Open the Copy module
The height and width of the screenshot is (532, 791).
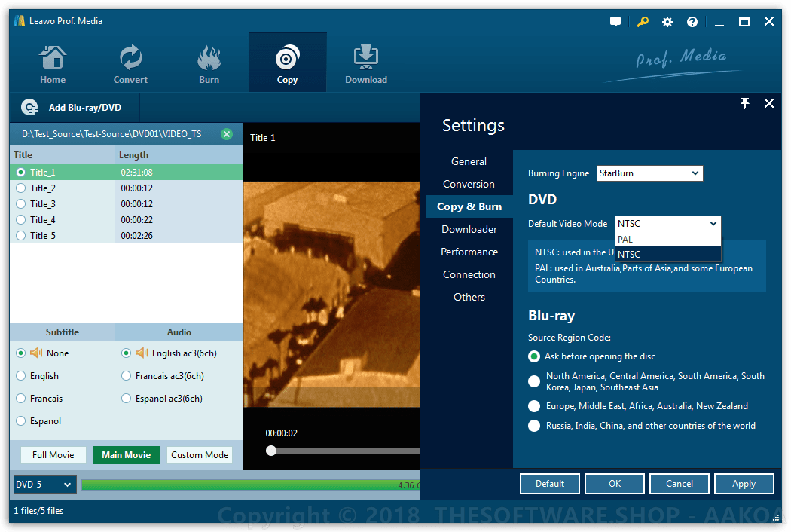287,63
